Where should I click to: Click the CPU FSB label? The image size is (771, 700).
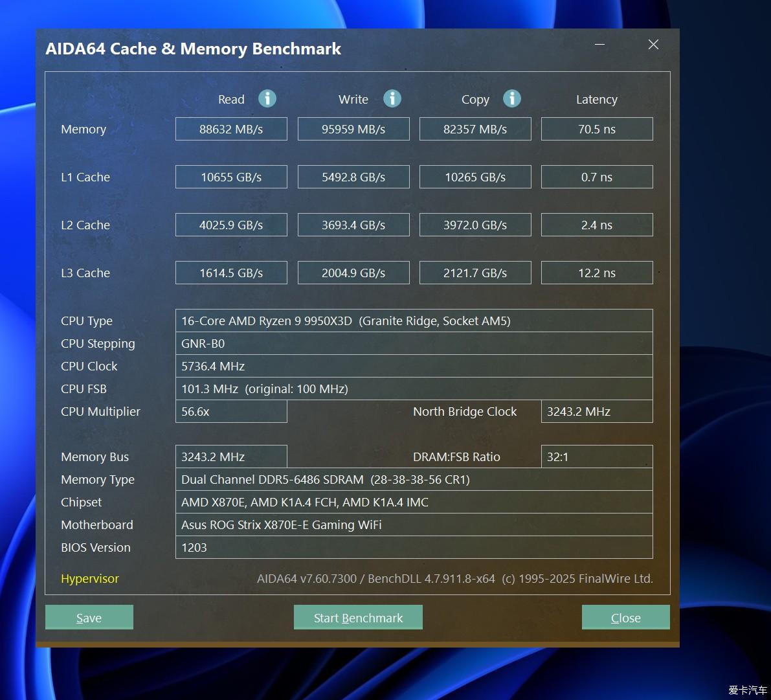click(x=84, y=389)
